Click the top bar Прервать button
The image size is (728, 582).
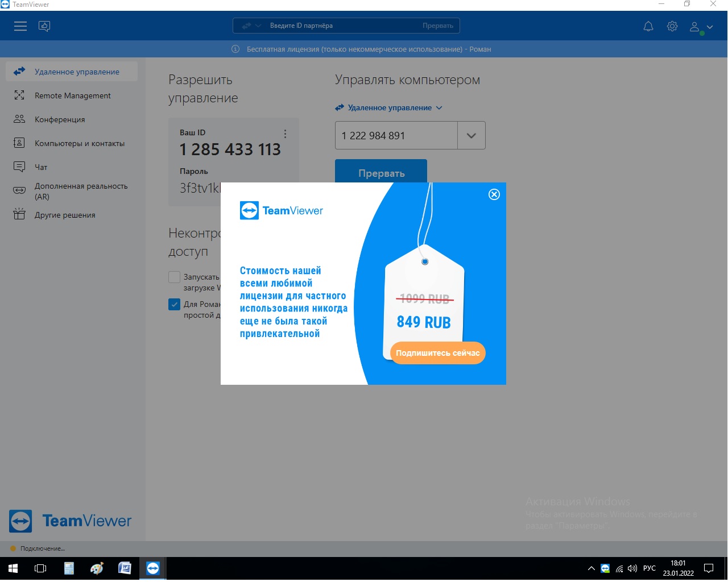click(438, 26)
